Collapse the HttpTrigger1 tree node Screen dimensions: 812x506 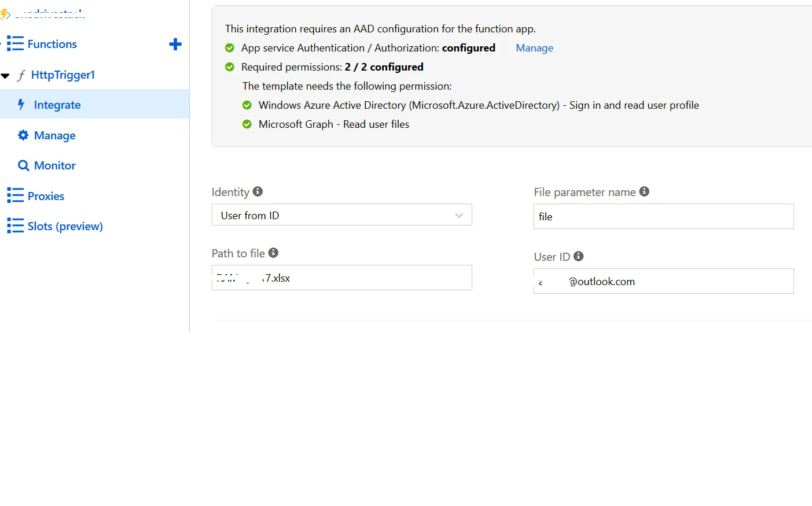tap(6, 76)
